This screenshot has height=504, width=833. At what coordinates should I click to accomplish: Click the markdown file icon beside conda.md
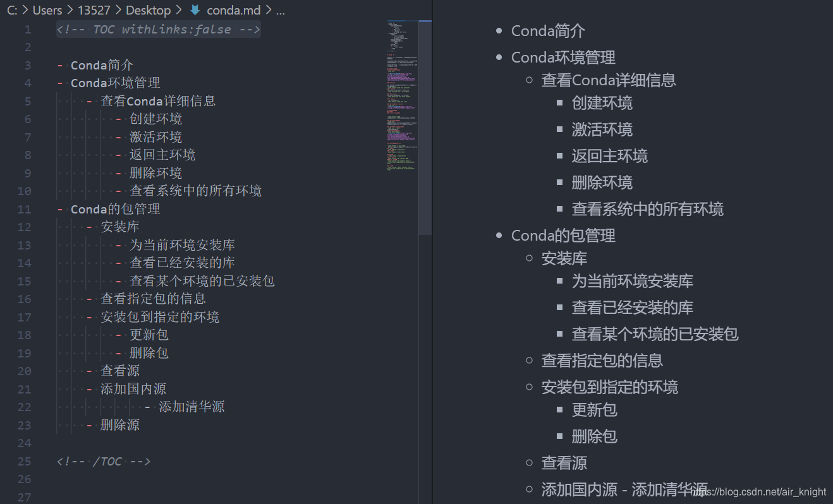coord(195,10)
